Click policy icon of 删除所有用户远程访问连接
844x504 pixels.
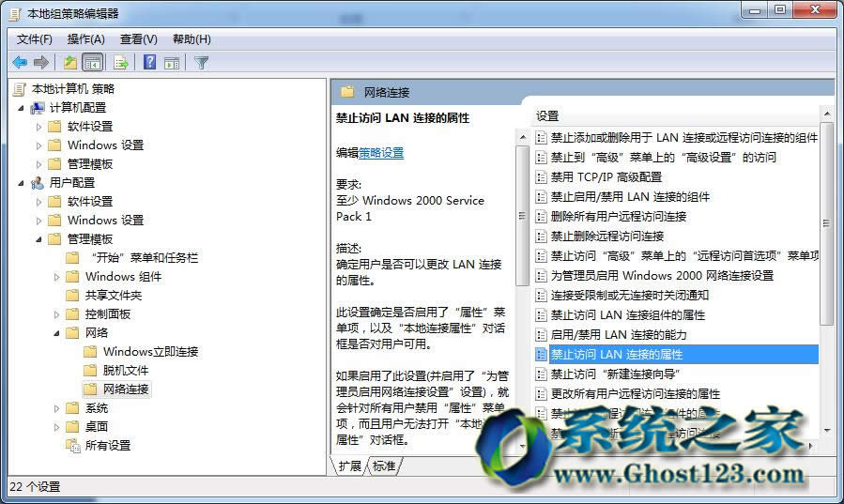click(541, 216)
